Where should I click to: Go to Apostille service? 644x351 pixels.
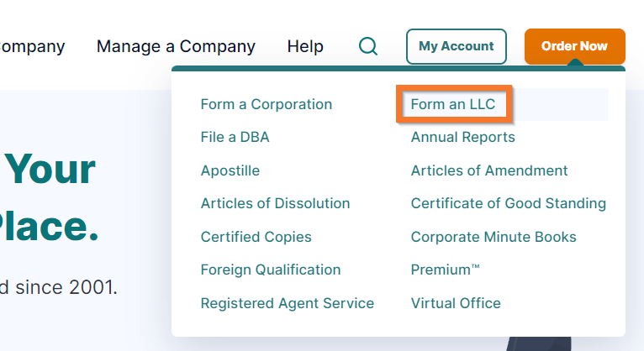pos(230,170)
